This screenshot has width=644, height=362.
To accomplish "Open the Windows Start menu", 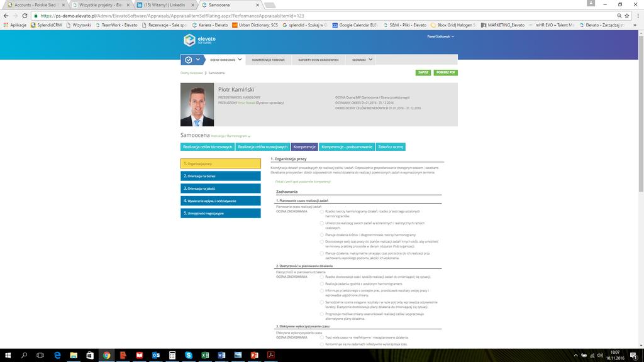I will pos(8,355).
